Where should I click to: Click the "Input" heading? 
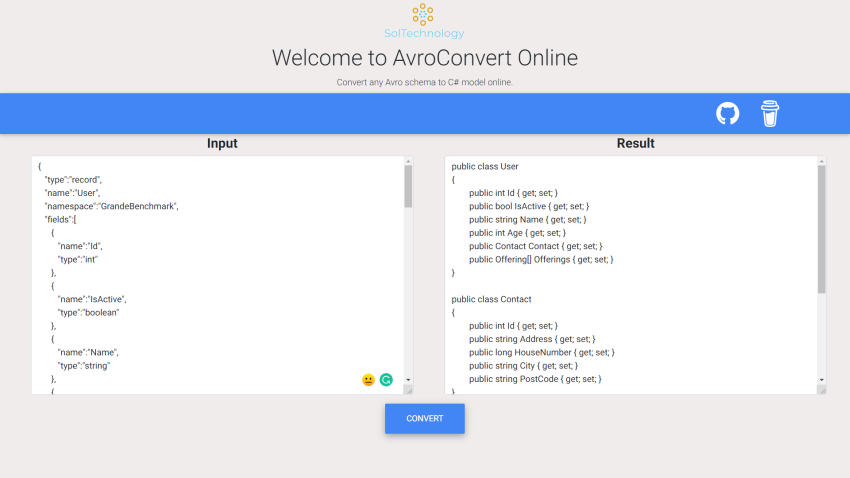tap(222, 143)
